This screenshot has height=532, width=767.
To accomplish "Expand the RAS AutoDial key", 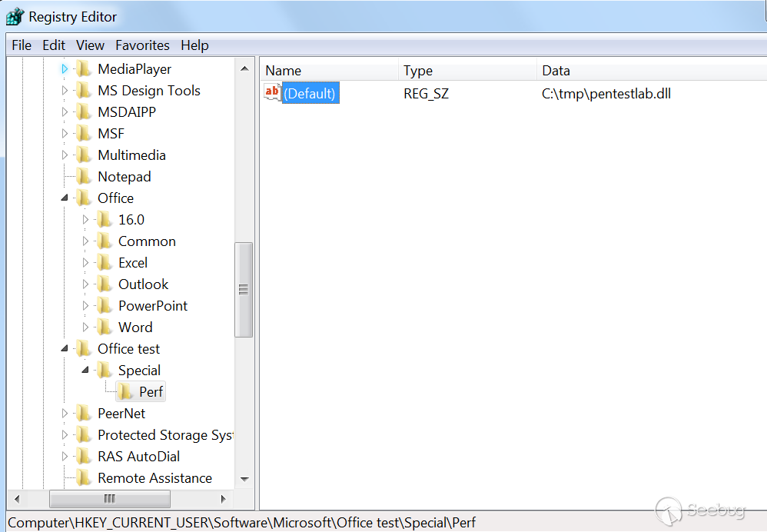I will tap(65, 457).
